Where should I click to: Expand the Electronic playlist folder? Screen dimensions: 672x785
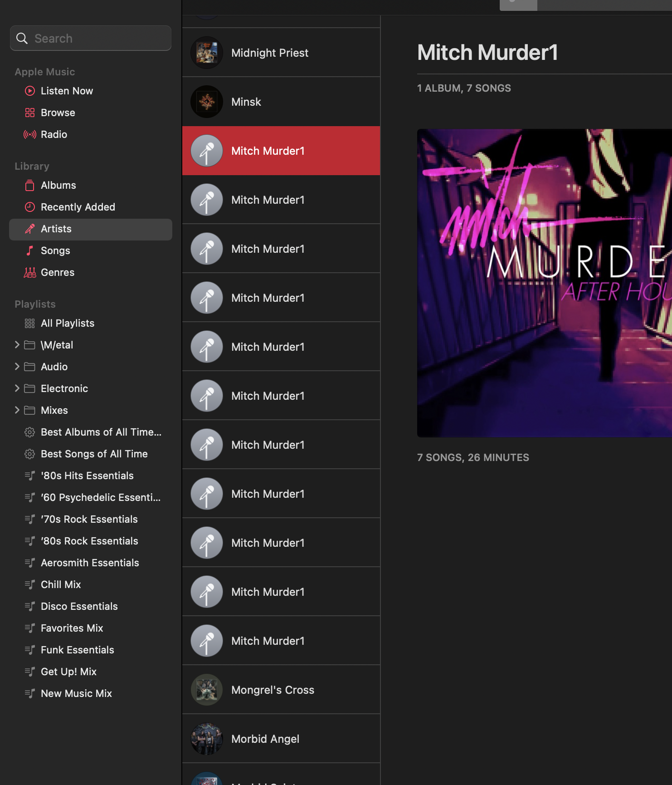(17, 388)
